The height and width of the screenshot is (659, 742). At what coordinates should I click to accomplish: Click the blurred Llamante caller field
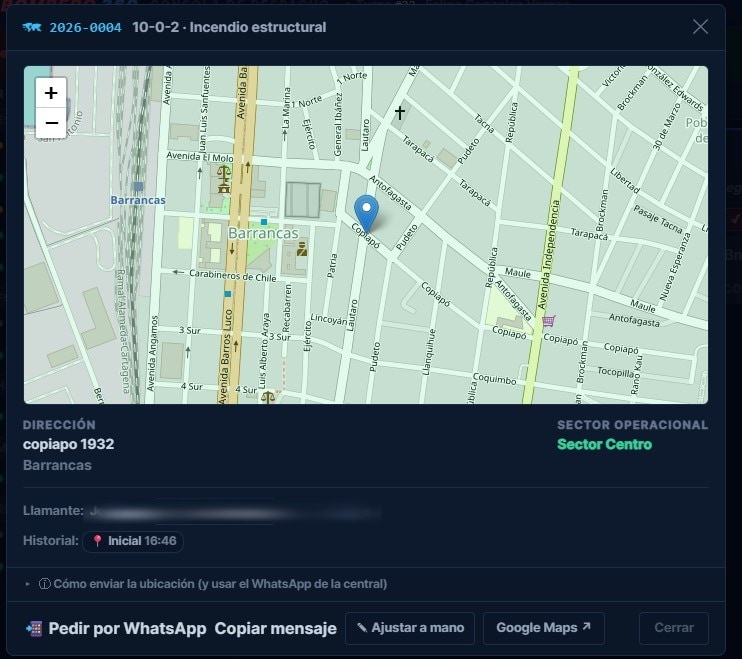pos(235,511)
